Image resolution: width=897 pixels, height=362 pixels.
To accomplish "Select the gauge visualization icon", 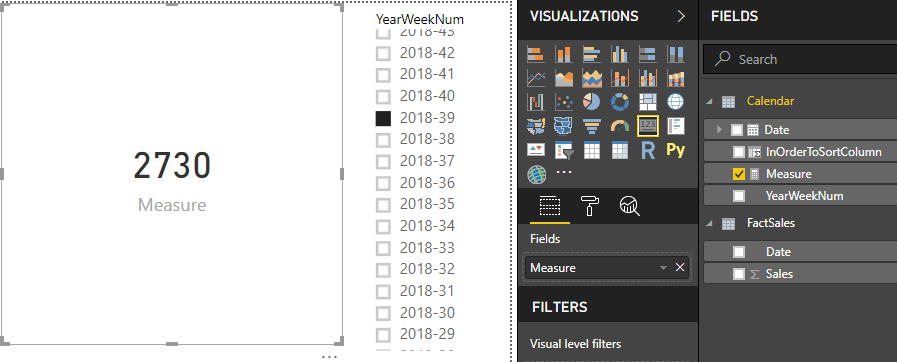I will (620, 126).
